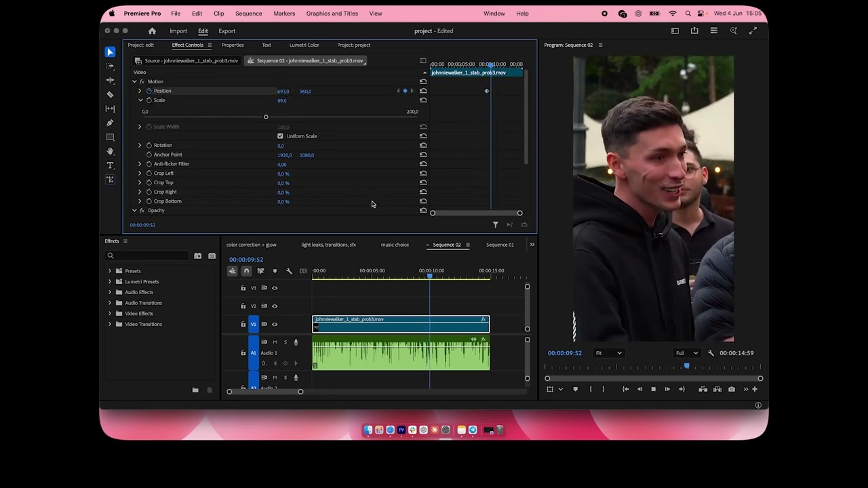Select the Track Select Forward tool
Image resolution: width=868 pixels, height=488 pixels.
(x=110, y=66)
